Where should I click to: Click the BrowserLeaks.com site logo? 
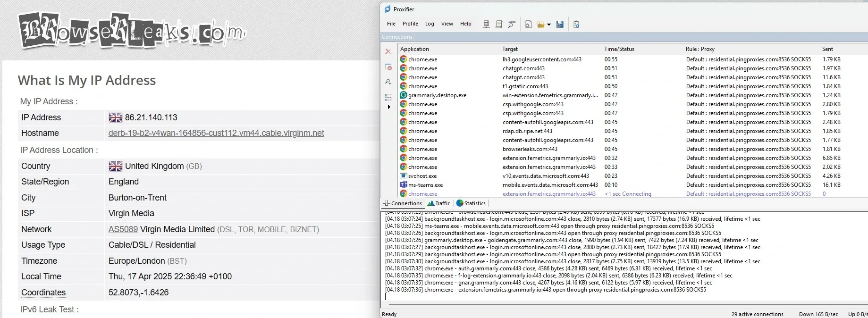click(132, 31)
